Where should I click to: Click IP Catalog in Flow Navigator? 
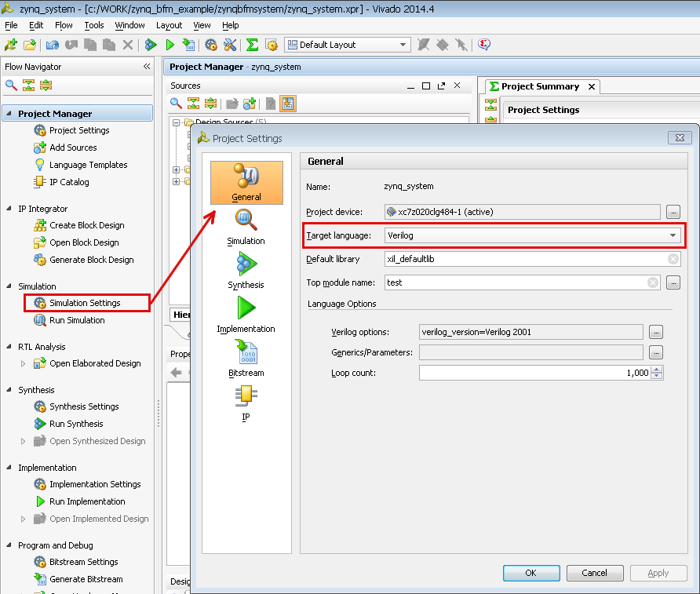[x=69, y=182]
